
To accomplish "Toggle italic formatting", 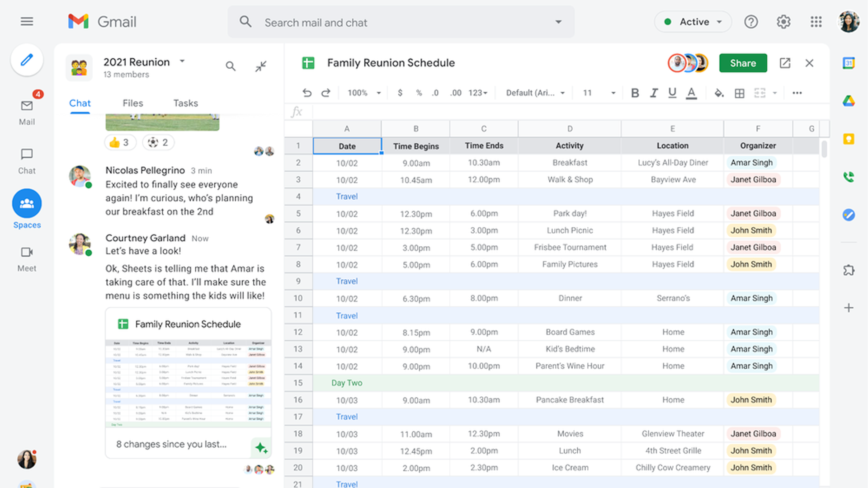I will (654, 93).
